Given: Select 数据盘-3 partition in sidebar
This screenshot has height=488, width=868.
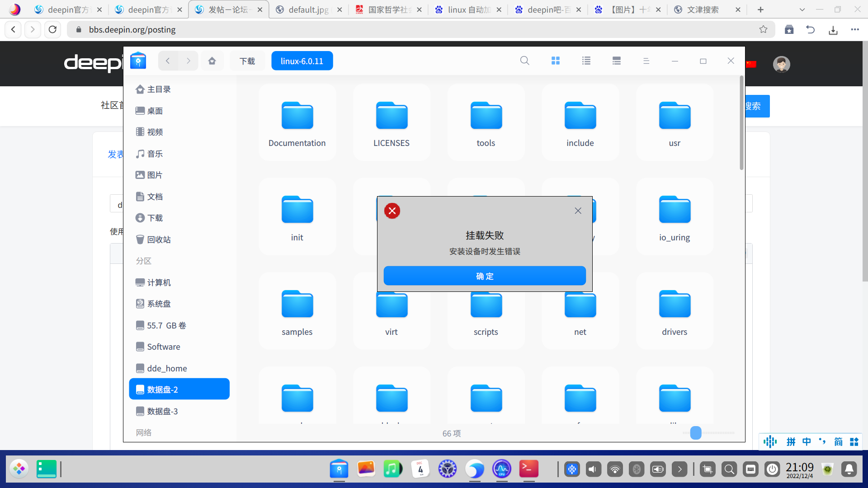Looking at the screenshot, I should coord(162,411).
